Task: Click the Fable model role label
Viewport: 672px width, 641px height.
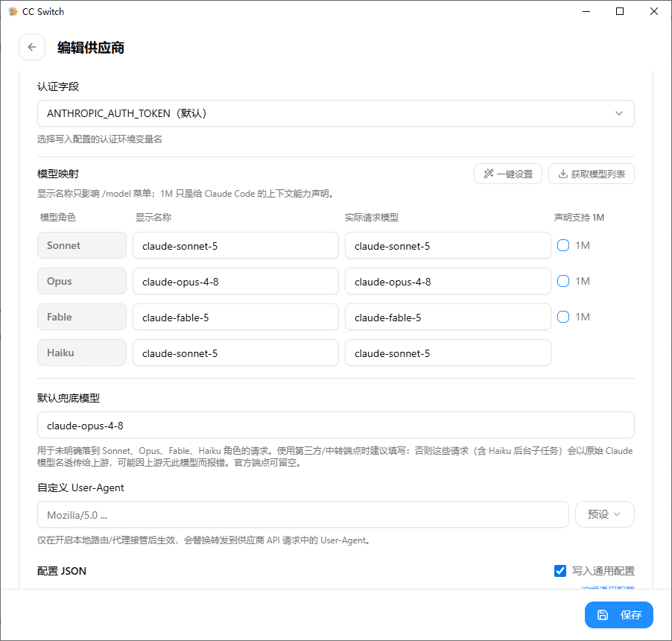Action: 82,317
